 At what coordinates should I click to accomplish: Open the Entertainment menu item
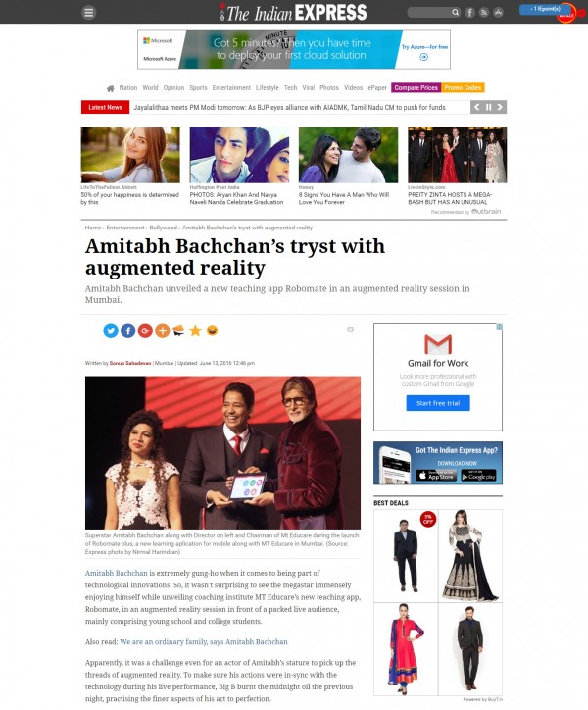231,88
